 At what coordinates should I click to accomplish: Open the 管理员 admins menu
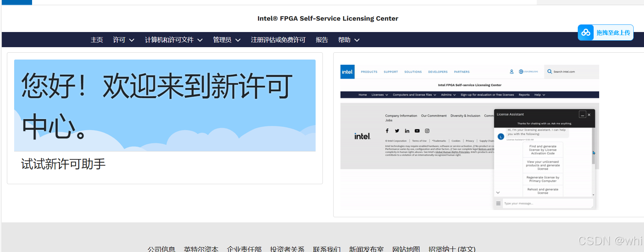click(222, 40)
